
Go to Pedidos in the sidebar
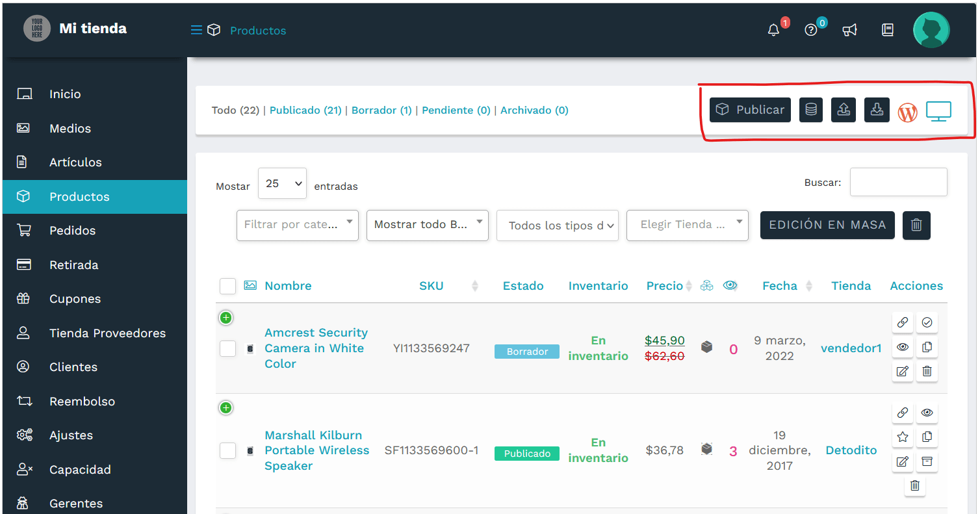pyautogui.click(x=72, y=231)
